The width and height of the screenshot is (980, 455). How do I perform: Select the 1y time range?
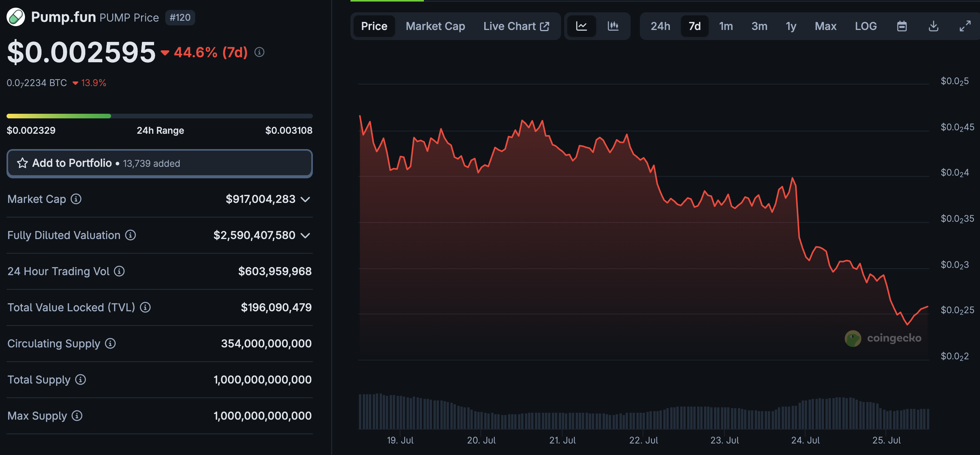pos(791,26)
